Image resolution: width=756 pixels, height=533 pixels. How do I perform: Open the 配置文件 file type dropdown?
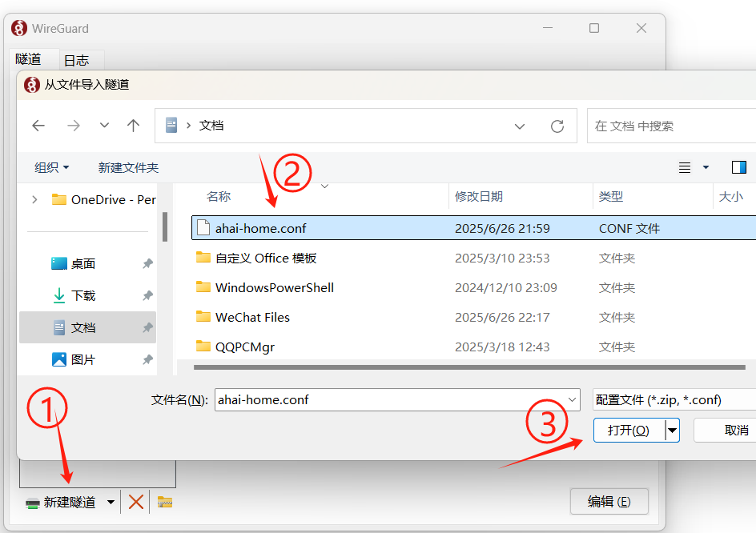coord(673,399)
